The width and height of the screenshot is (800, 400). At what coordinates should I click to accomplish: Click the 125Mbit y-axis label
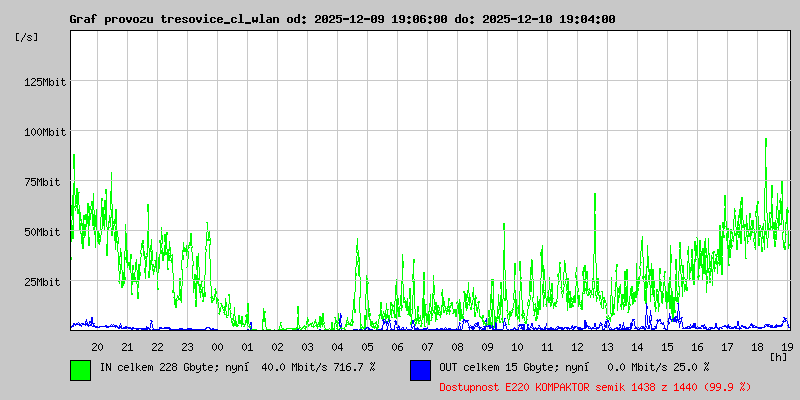click(45, 82)
